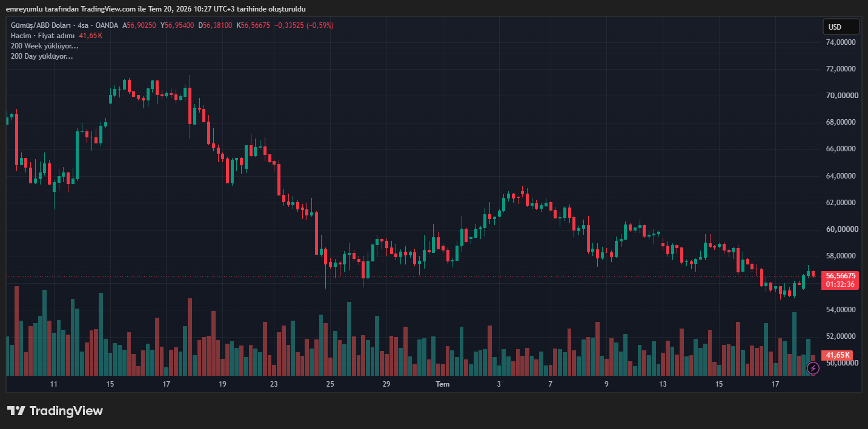Click the −0,33525 (−0,59%) change value
The height and width of the screenshot is (429, 868).
303,25
